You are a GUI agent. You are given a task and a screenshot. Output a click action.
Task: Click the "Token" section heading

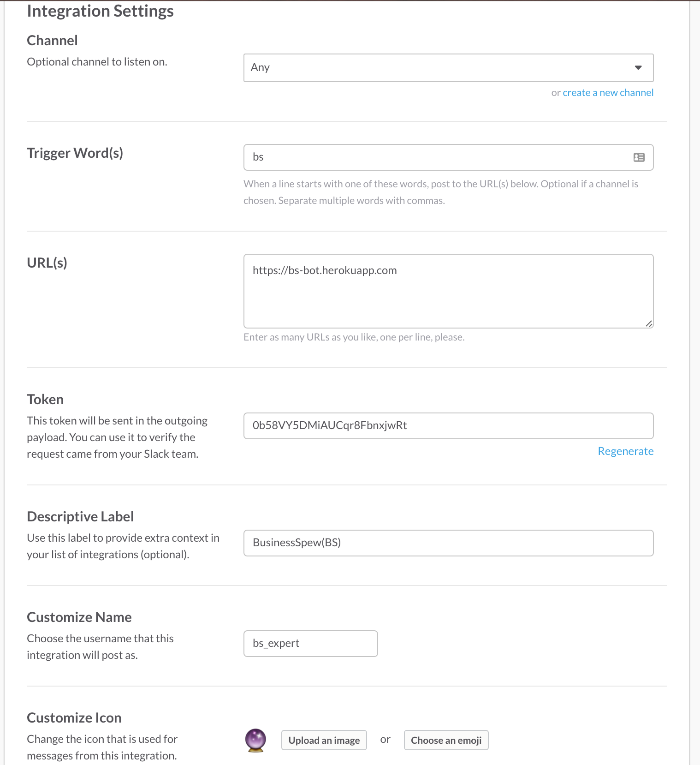(x=45, y=400)
